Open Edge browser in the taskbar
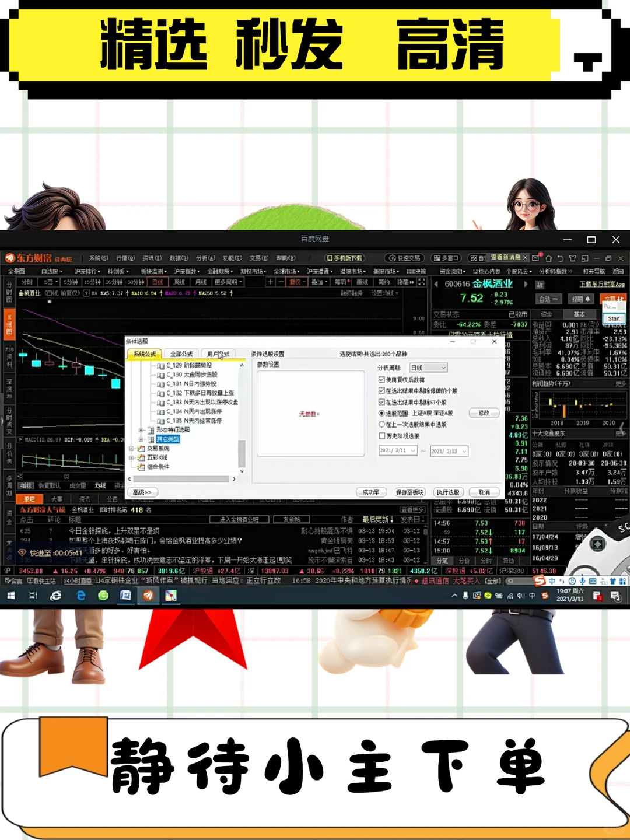630x840 pixels. tap(80, 596)
